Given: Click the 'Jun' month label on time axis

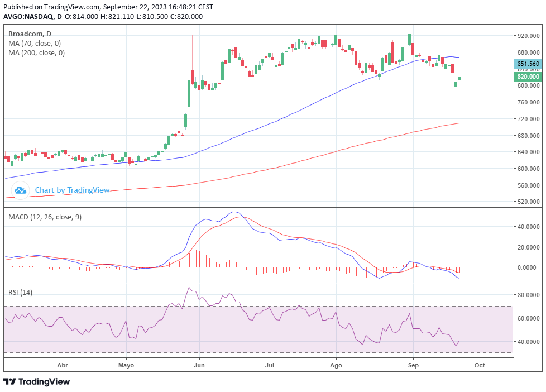Looking at the screenshot, I should pyautogui.click(x=199, y=365).
